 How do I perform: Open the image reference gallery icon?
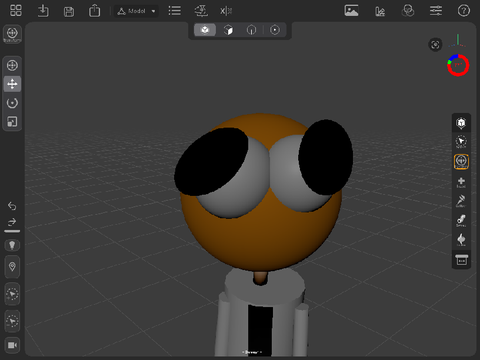point(351,11)
